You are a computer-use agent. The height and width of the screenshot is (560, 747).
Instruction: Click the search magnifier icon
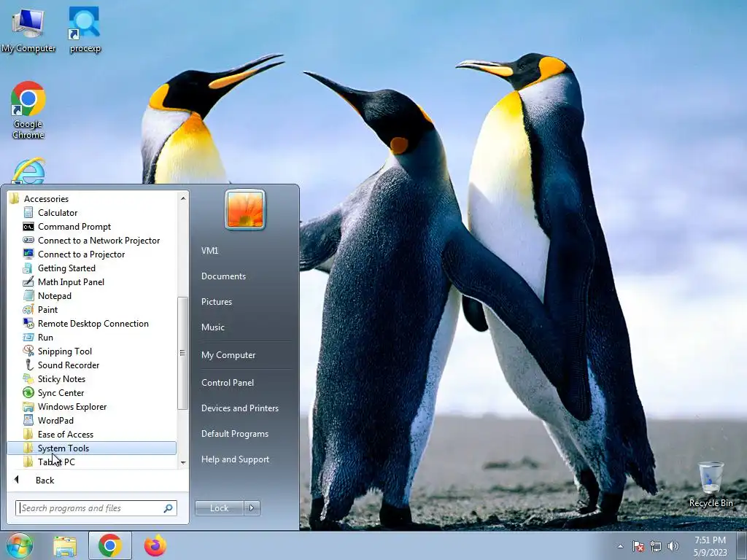coord(169,508)
